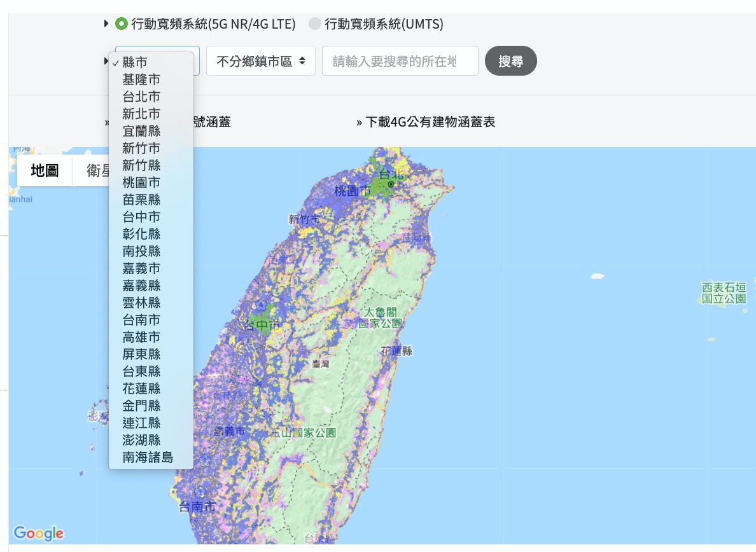
Task: Click the 搜尋 search button
Action: (x=510, y=61)
